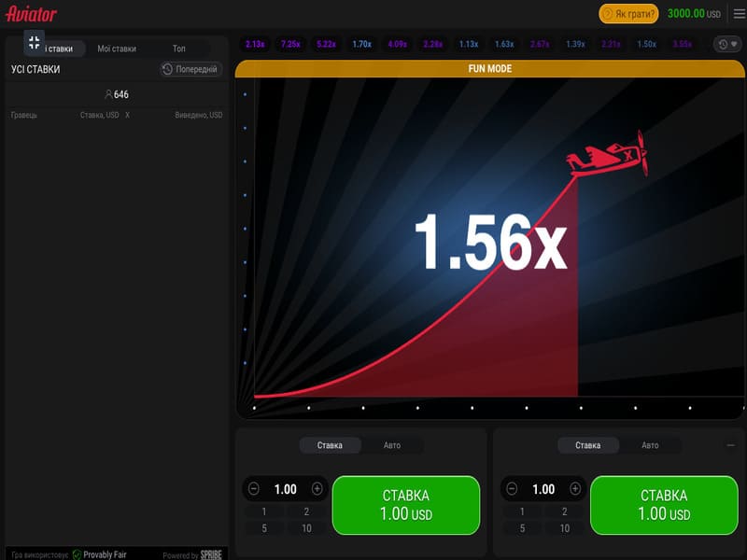Click the exit fullscreen icon
This screenshot has height=560, width=747.
click(x=34, y=42)
